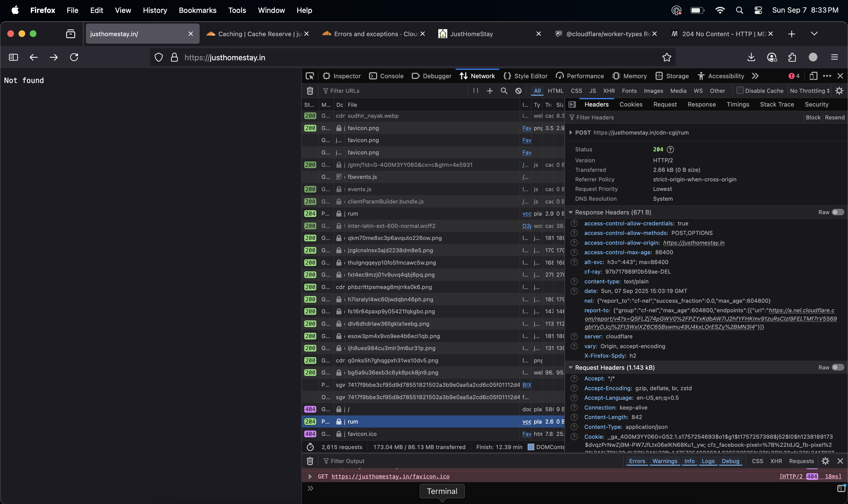
Task: Open the No Throttling dropdown
Action: (x=810, y=91)
